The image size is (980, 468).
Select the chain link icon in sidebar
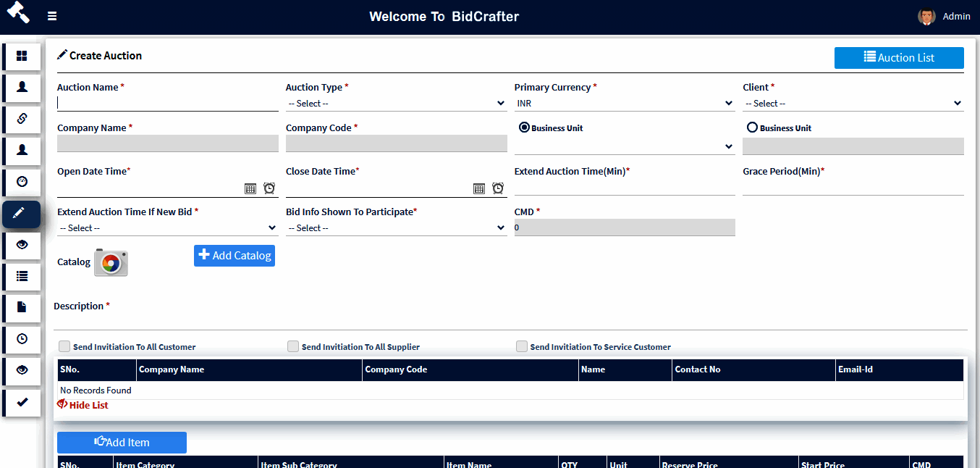point(22,119)
